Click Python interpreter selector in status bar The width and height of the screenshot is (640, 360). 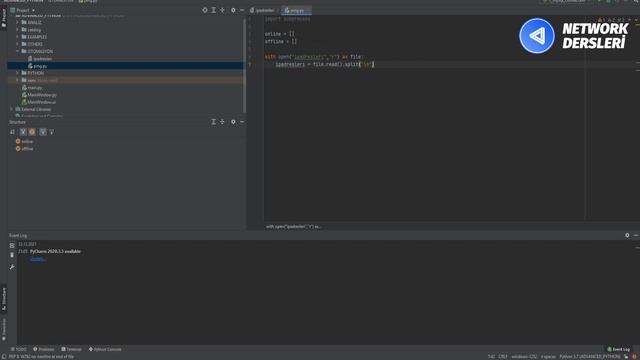click(x=589, y=357)
